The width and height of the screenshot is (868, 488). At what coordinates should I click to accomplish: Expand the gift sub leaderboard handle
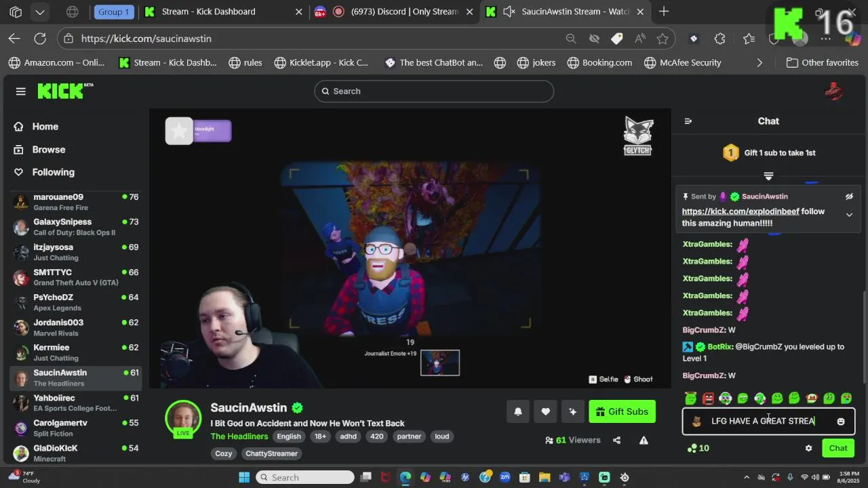point(768,176)
